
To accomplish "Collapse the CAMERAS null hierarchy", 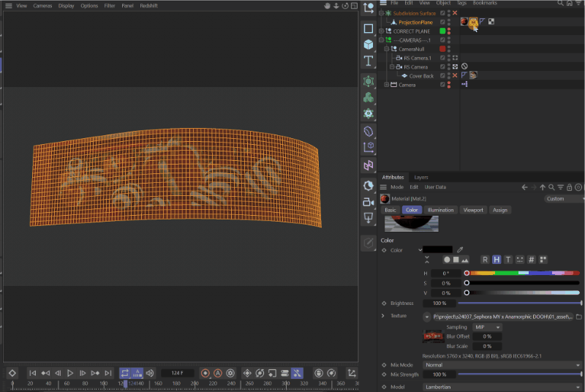I will tap(381, 40).
